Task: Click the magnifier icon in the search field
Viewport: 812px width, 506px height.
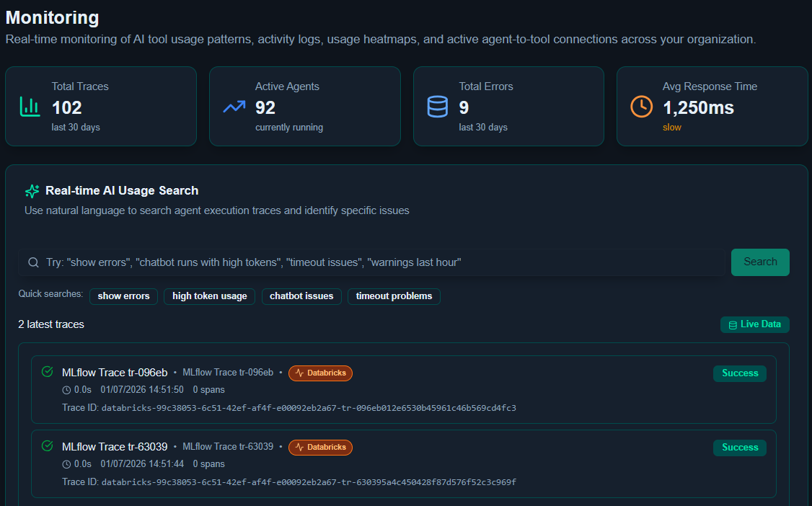Action: pos(33,262)
